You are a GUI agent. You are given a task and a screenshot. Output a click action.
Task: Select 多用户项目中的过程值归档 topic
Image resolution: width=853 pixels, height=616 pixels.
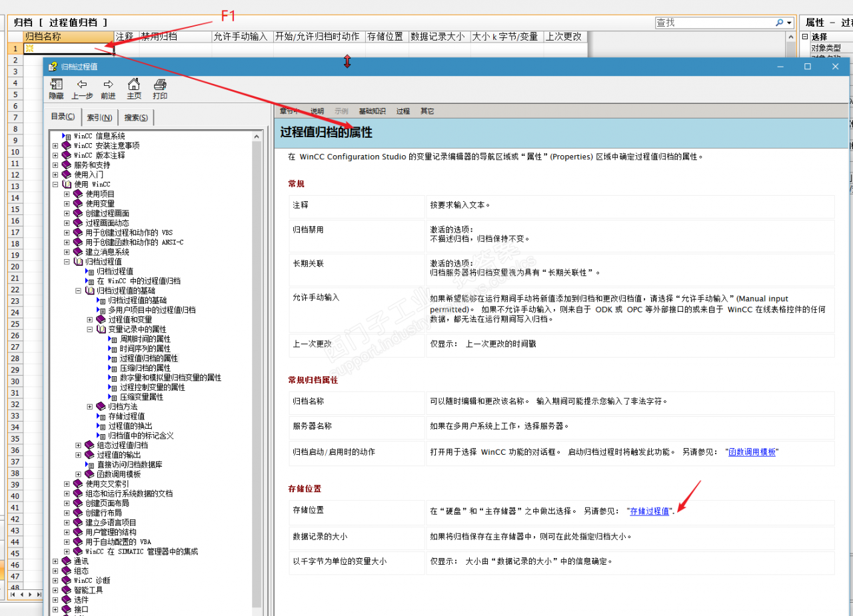(x=152, y=310)
